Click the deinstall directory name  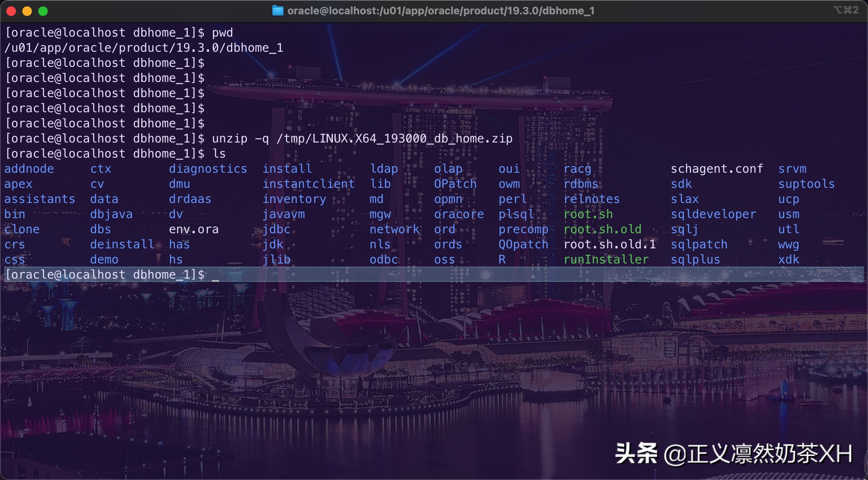tap(121, 244)
